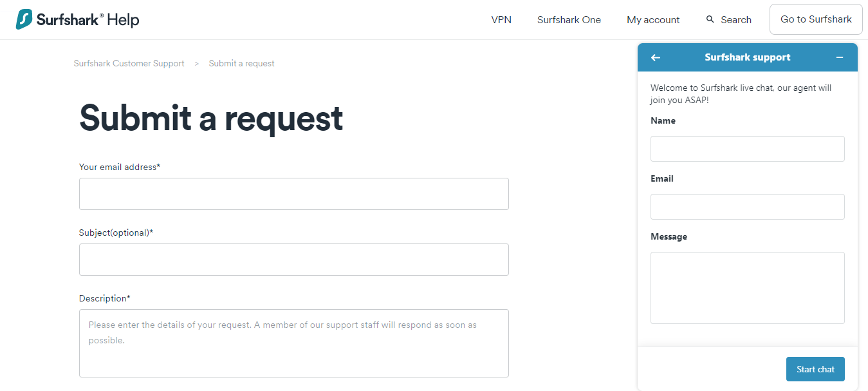Viewport: 868px width, 391px height.
Task: Click the Submit a request breadcrumb
Action: pos(242,63)
